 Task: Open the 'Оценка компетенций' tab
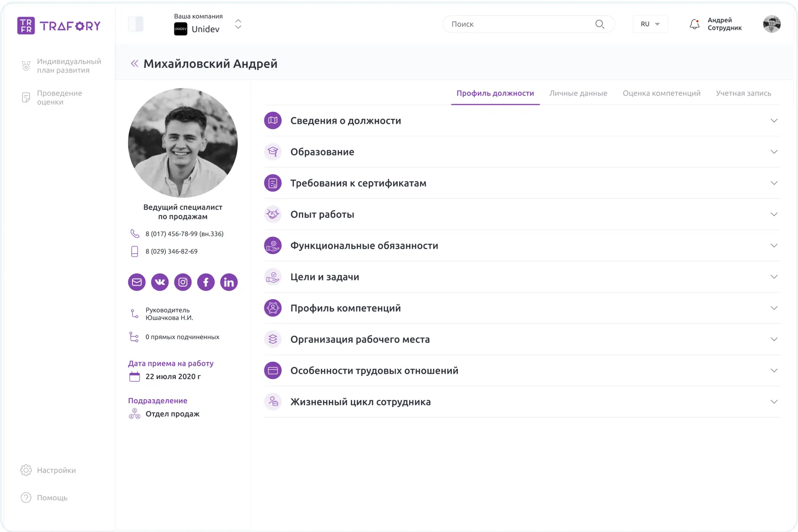pos(662,93)
